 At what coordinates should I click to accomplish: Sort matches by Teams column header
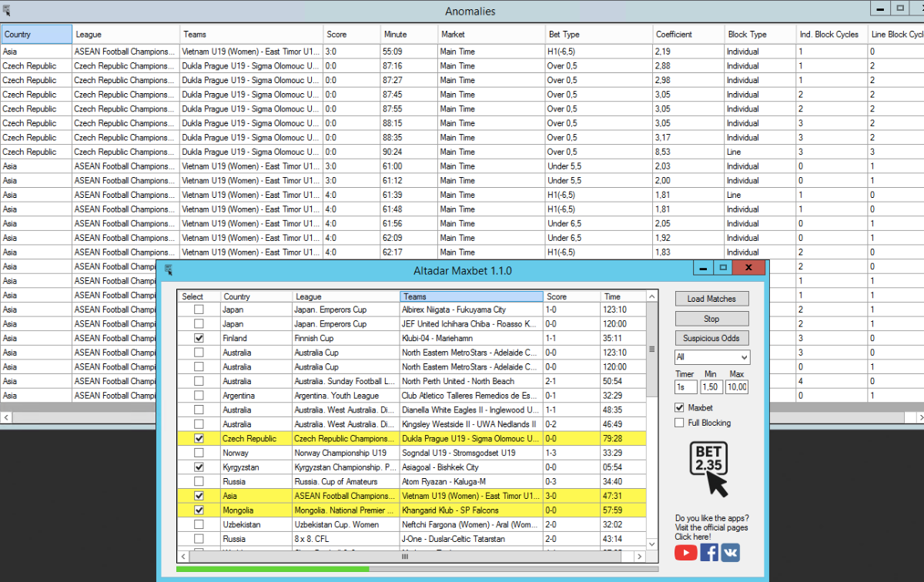(471, 296)
